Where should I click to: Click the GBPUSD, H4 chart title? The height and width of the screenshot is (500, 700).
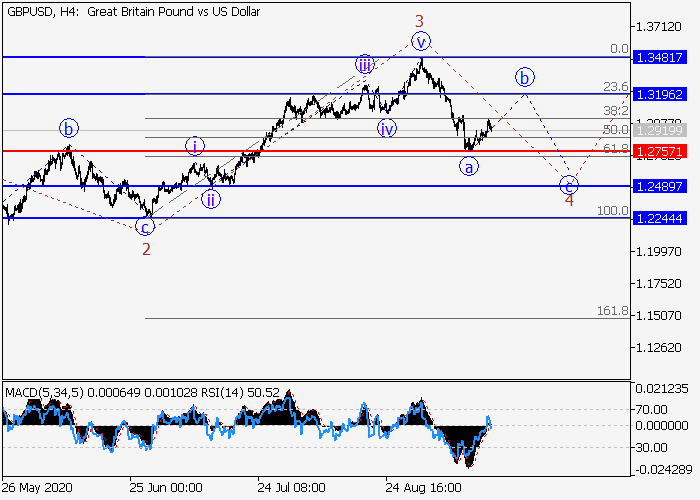point(43,10)
